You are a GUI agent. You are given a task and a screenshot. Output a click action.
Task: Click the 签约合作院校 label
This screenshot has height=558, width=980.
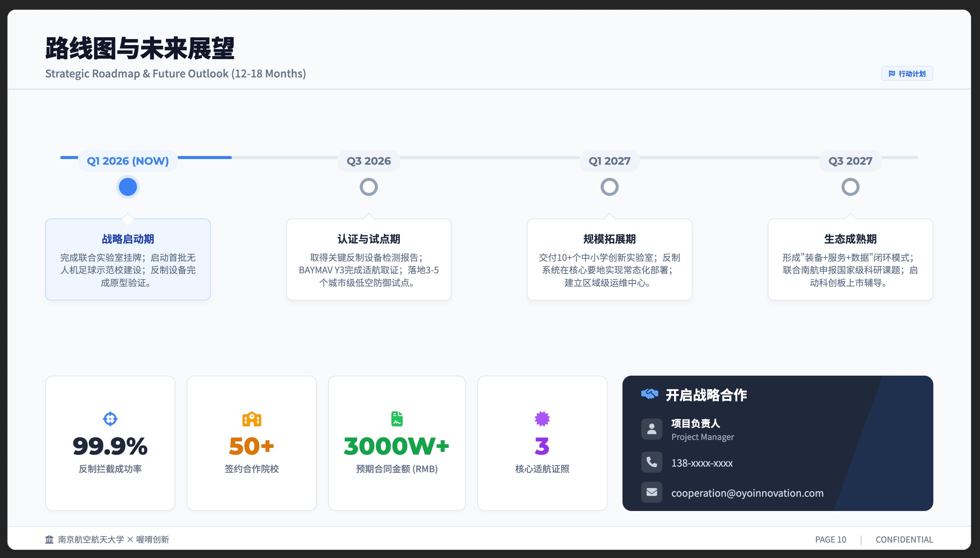[x=252, y=469]
